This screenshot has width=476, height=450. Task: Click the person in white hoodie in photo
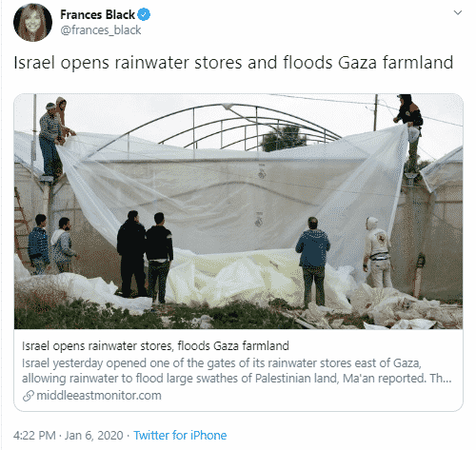[378, 252]
